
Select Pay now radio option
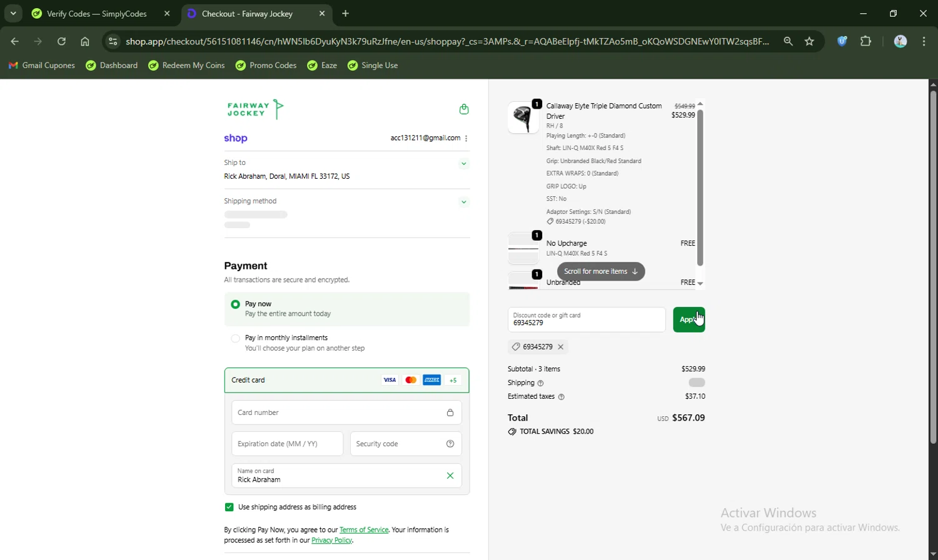235,304
